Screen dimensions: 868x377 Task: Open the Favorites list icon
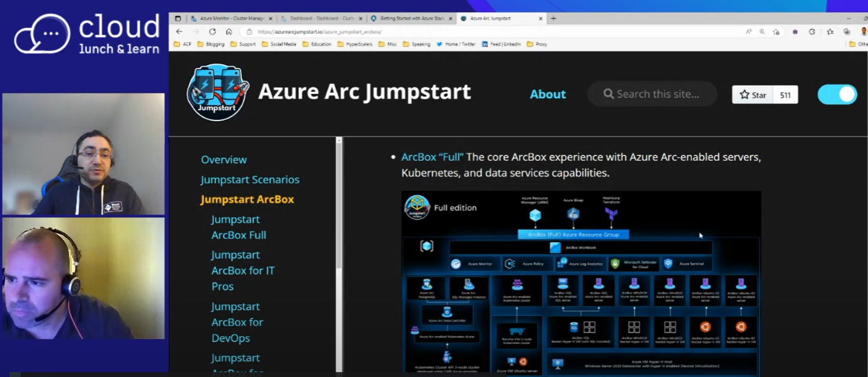point(830,31)
